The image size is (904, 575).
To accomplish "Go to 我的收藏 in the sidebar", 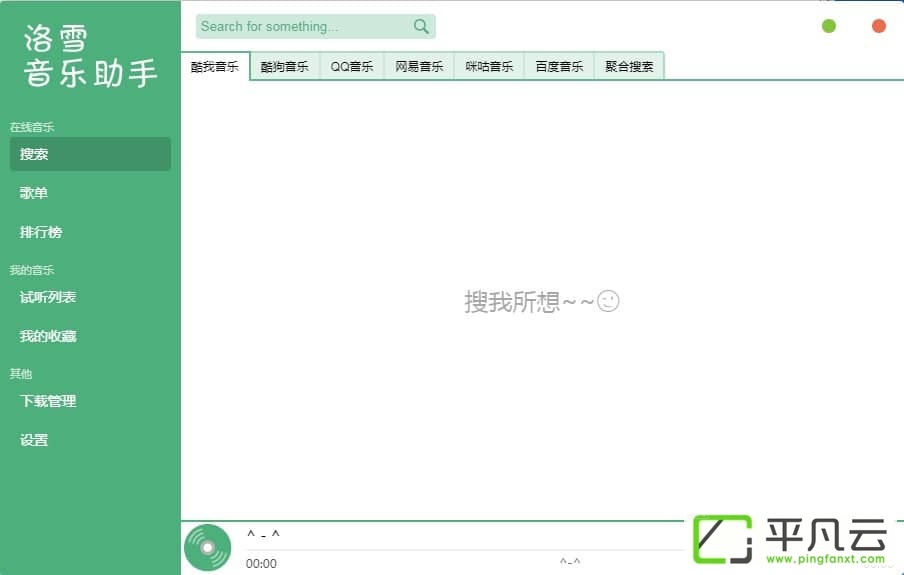I will point(90,336).
